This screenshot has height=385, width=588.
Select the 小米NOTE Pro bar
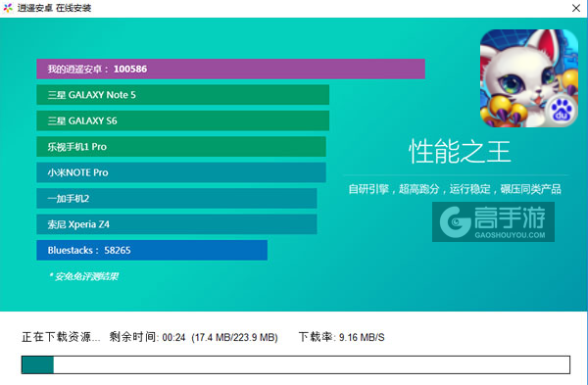(181, 172)
